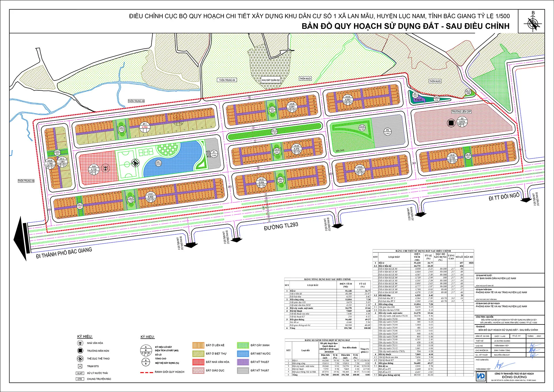Click the sports icon on the map park

(x=135, y=163)
